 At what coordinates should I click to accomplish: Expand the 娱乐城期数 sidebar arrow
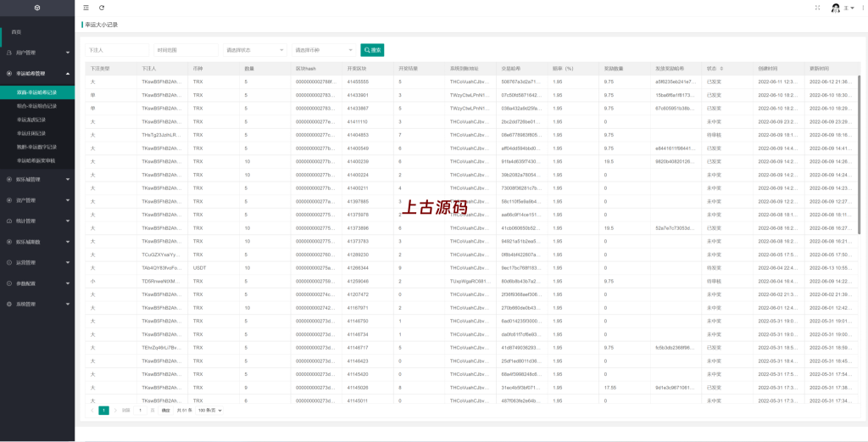coord(68,242)
